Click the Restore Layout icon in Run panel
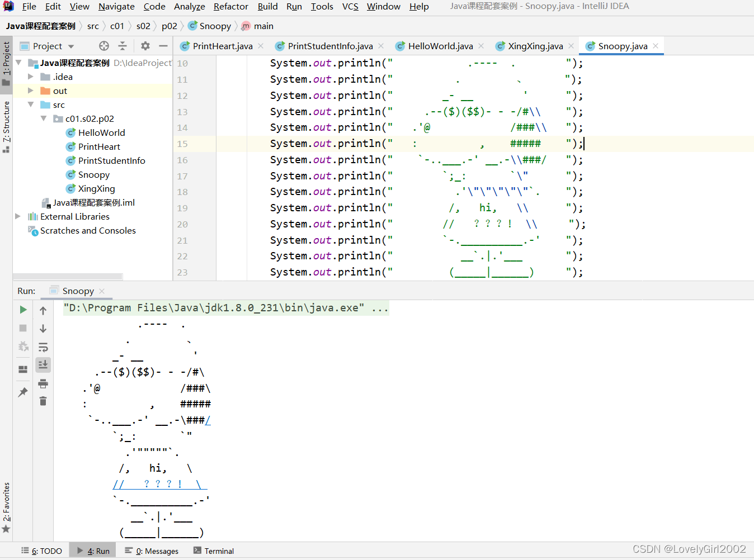Screen dimensions: 754x560 (23, 369)
